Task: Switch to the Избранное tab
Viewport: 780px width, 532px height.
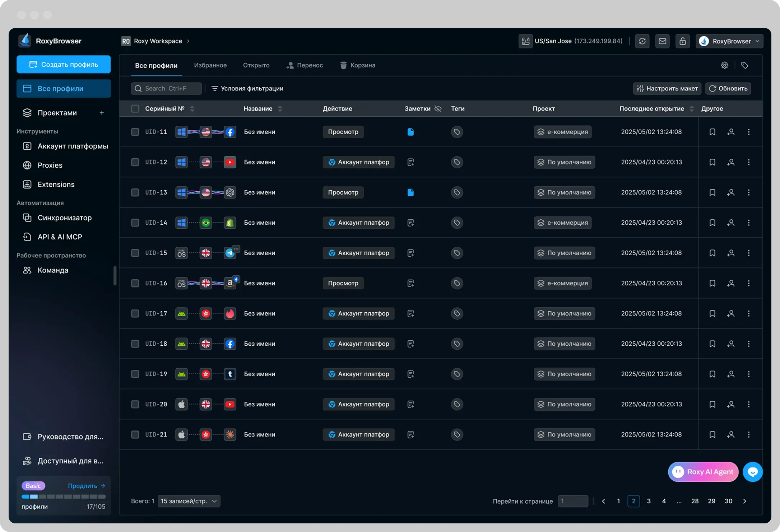Action: point(210,65)
